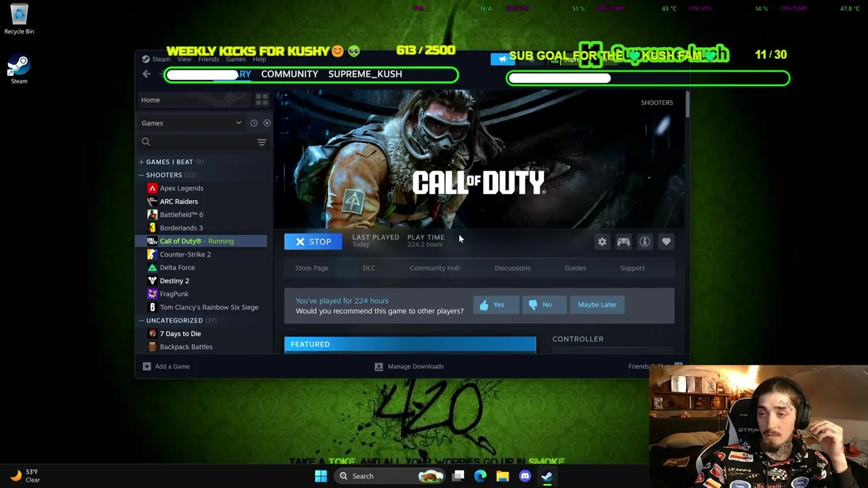
Task: Click the library search field
Action: pyautogui.click(x=197, y=142)
